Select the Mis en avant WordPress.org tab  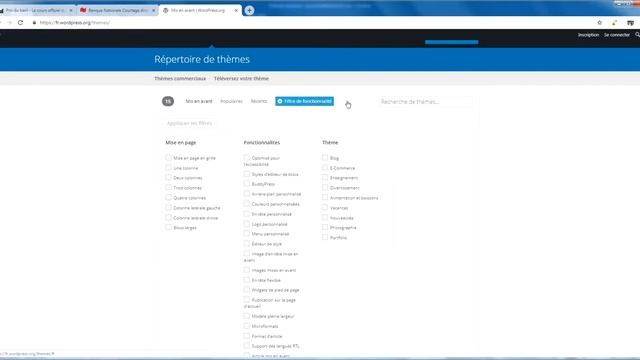pos(200,10)
